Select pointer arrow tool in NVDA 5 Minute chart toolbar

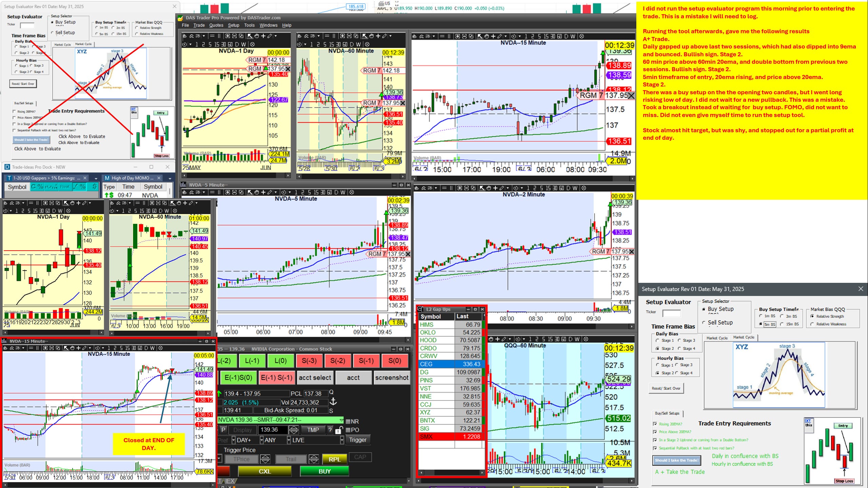point(250,192)
